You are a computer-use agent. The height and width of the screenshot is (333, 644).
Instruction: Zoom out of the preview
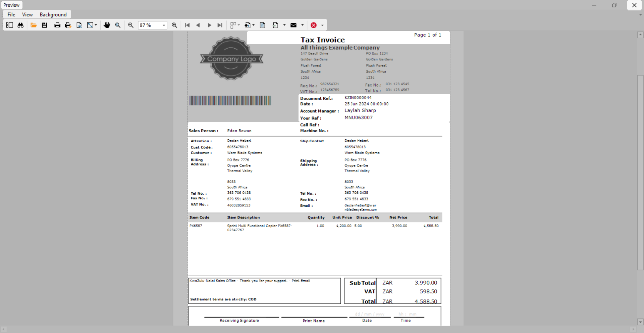pos(131,25)
